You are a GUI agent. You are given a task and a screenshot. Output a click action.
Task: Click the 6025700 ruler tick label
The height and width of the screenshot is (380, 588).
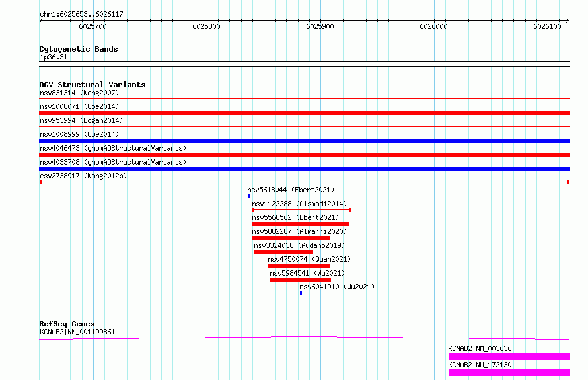point(92,26)
